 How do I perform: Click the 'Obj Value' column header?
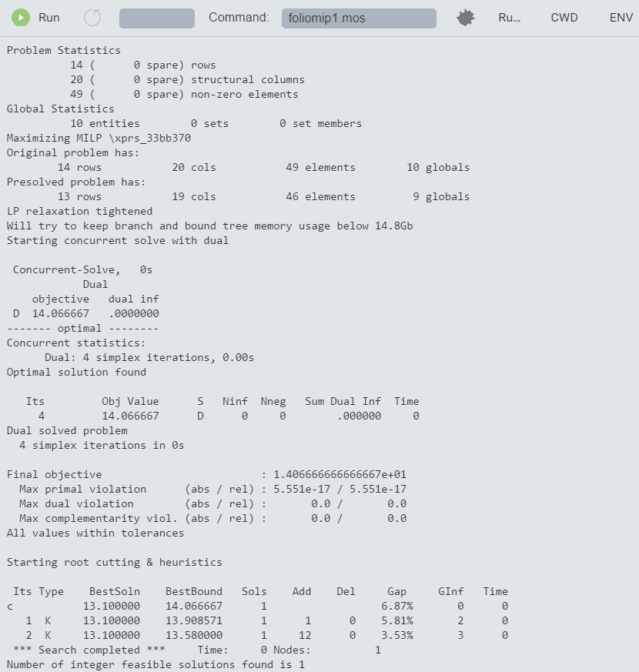click(130, 402)
